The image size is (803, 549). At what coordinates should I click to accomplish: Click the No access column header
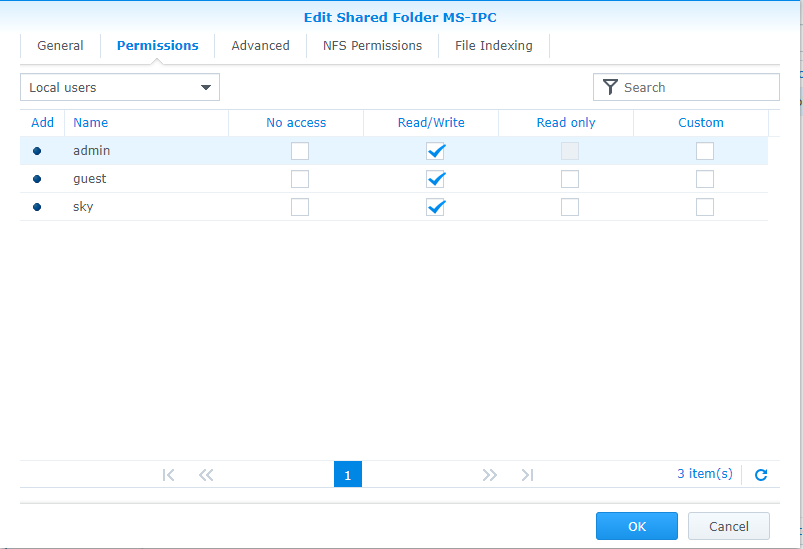[x=296, y=123]
